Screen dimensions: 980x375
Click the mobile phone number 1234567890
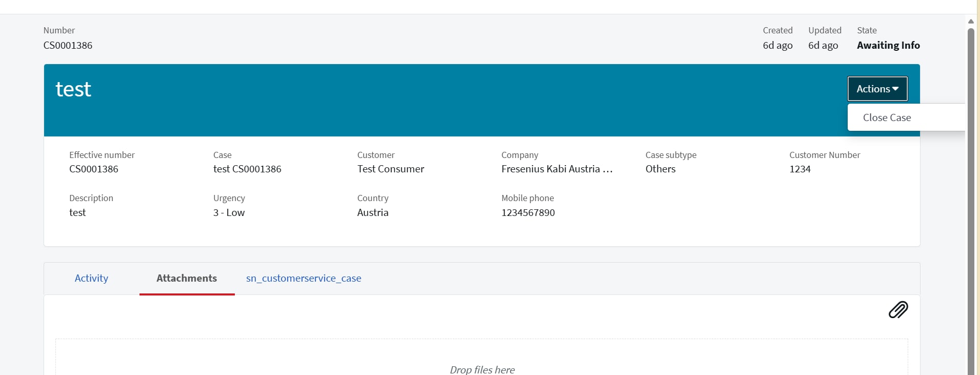coord(528,212)
